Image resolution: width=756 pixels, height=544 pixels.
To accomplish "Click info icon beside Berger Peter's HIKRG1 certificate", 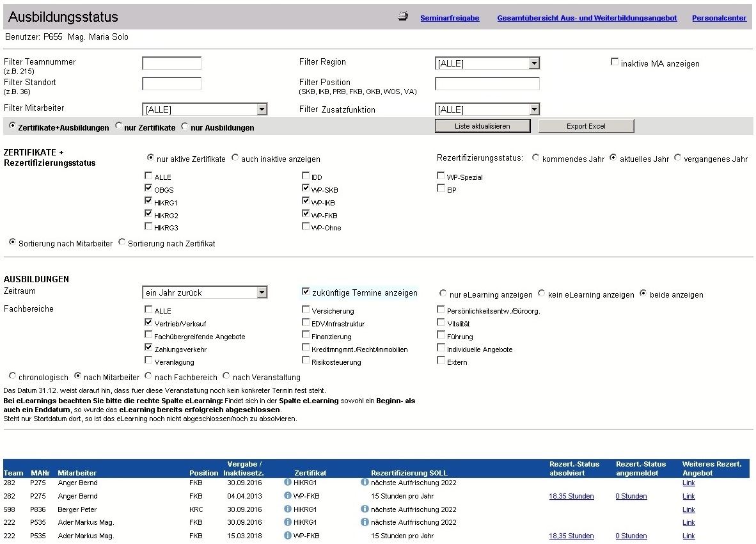I will click(x=288, y=509).
